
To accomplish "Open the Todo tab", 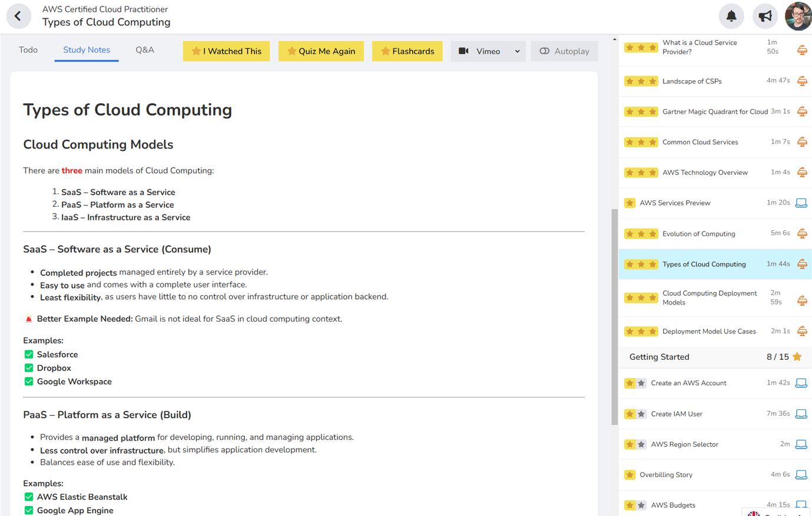I will click(28, 50).
